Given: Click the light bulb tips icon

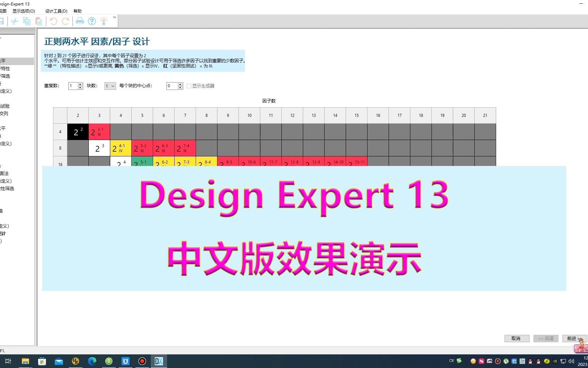Looking at the screenshot, I should [104, 21].
